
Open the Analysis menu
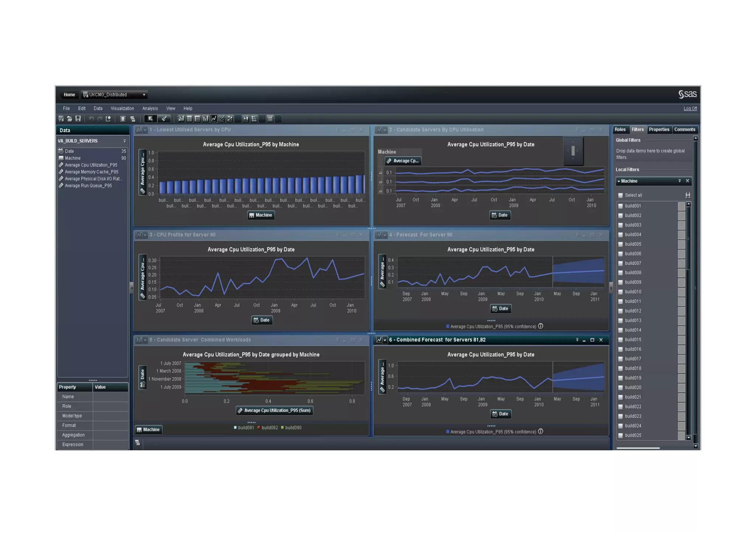[150, 108]
